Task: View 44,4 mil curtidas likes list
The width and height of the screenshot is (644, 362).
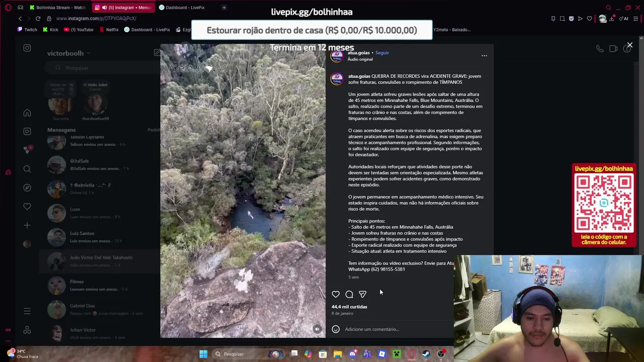Action: pos(349,307)
